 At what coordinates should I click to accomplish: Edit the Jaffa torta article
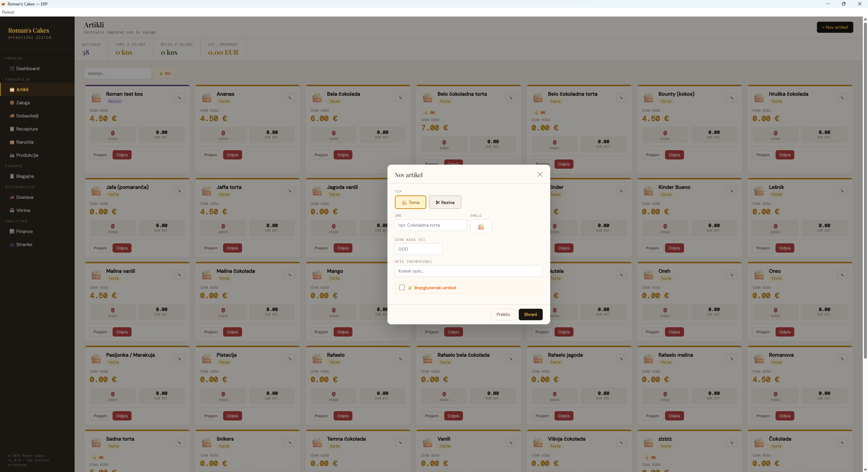(x=290, y=191)
